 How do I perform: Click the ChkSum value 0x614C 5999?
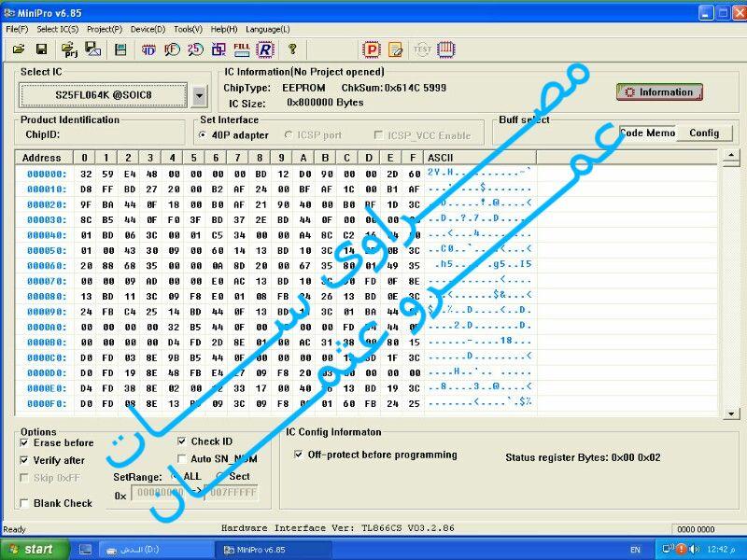(x=415, y=88)
